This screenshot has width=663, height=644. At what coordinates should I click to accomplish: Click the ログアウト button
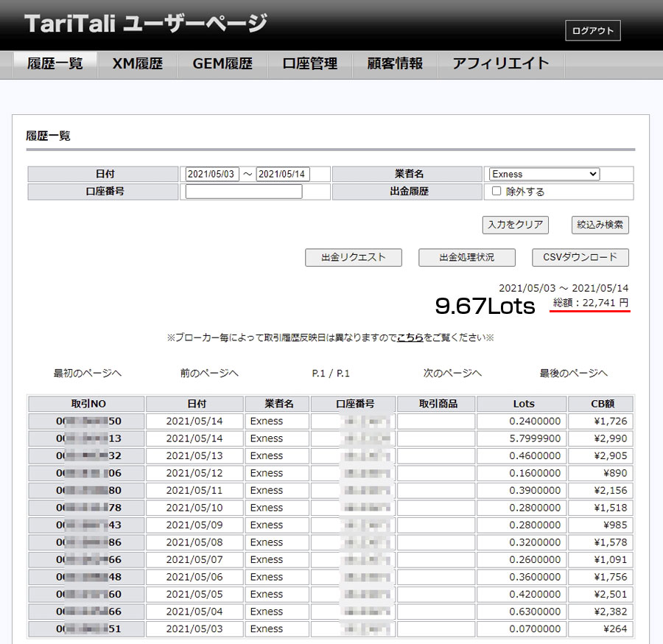[x=592, y=30]
